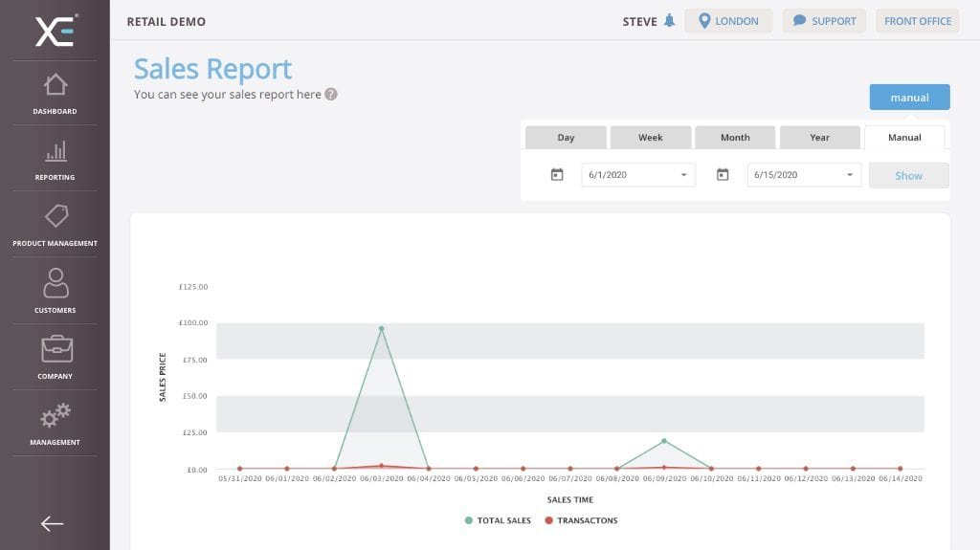980x550 pixels.
Task: Open Product Management tag icon
Action: [x=56, y=217]
